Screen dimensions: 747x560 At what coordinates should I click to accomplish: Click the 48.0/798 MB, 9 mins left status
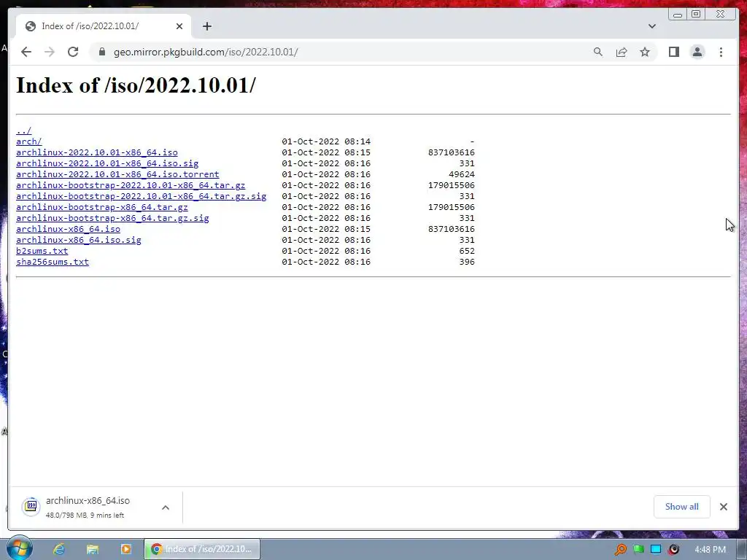85,516
